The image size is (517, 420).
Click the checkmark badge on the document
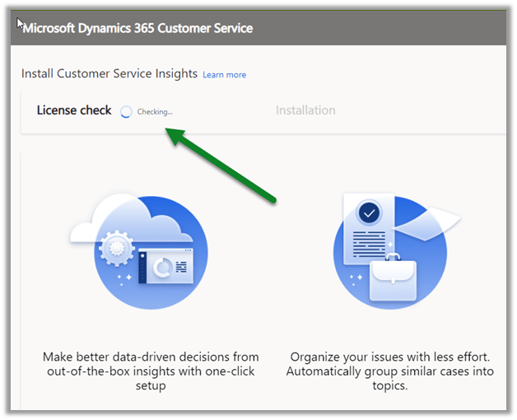tap(370, 213)
